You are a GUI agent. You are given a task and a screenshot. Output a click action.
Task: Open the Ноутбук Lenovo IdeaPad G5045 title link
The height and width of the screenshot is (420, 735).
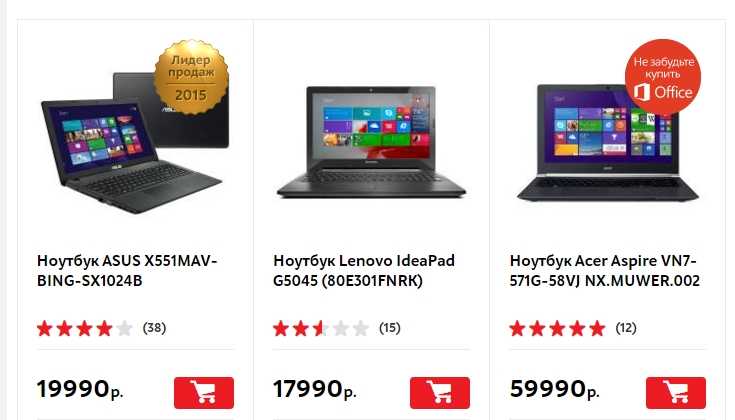tap(364, 270)
